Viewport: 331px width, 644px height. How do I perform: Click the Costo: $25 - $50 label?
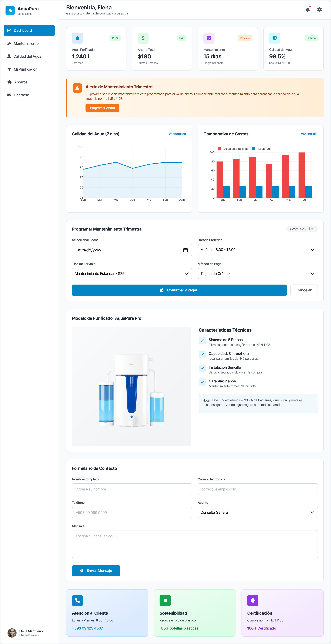tap(302, 229)
